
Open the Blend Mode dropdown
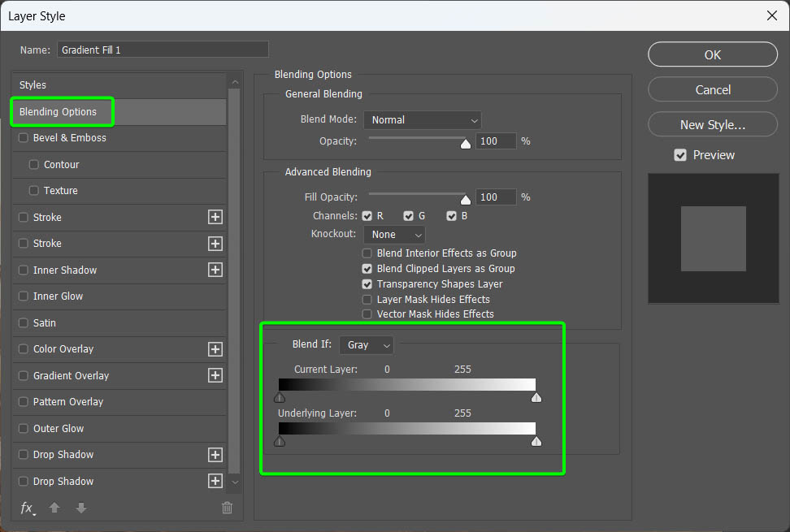tap(423, 119)
